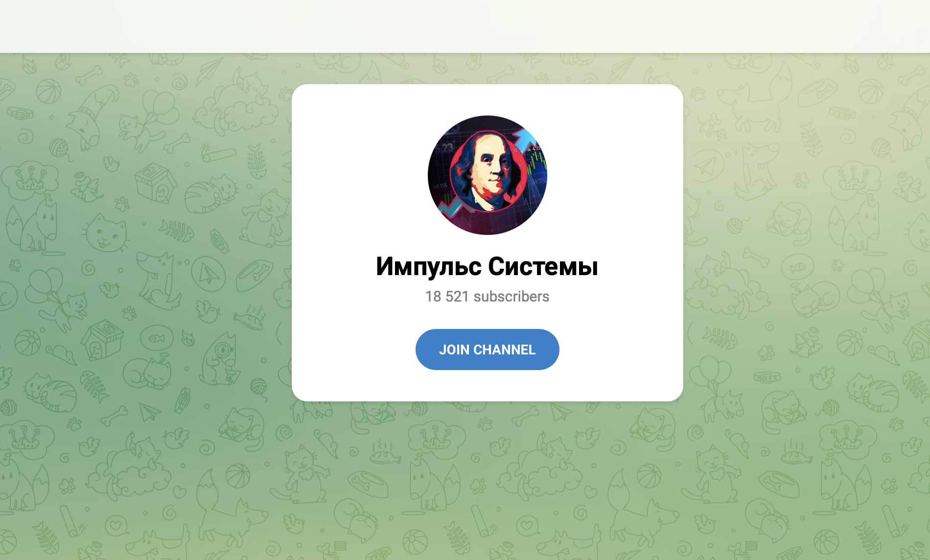The height and width of the screenshot is (560, 930).
Task: Click the blue JOIN CHANNEL button
Action: [487, 350]
